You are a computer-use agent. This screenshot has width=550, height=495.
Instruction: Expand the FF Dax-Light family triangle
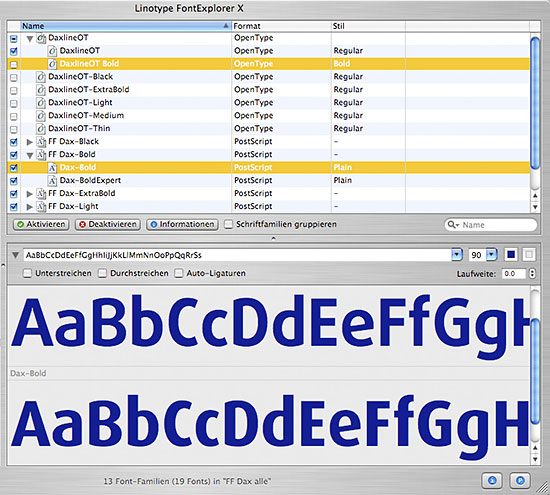point(30,207)
